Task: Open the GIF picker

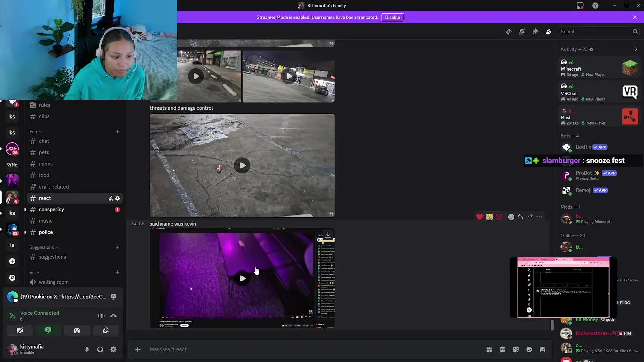Action: coord(502,349)
